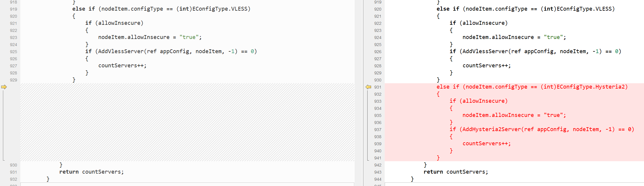Click the AddVlessServer line in the right pane
Image resolution: width=644 pixels, height=186 pixels.
535,51
